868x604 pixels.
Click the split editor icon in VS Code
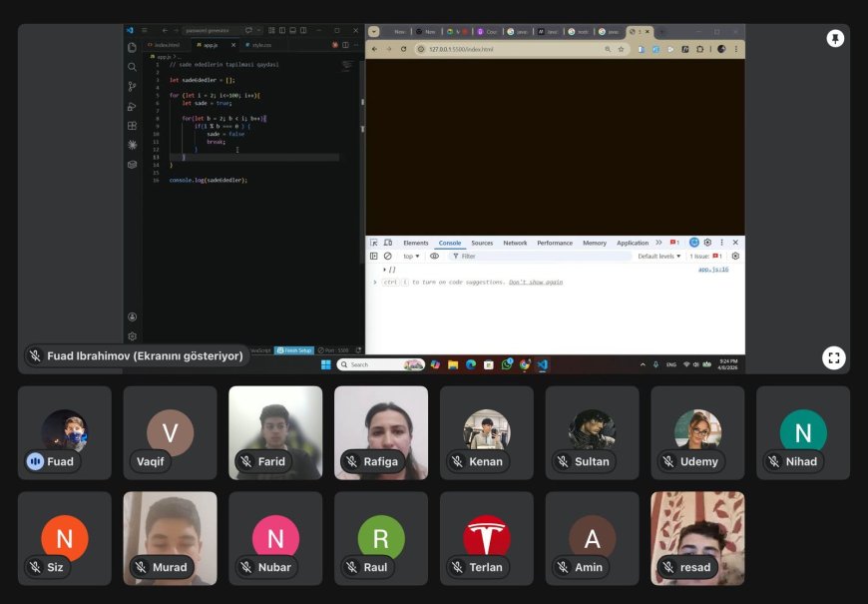pos(345,45)
